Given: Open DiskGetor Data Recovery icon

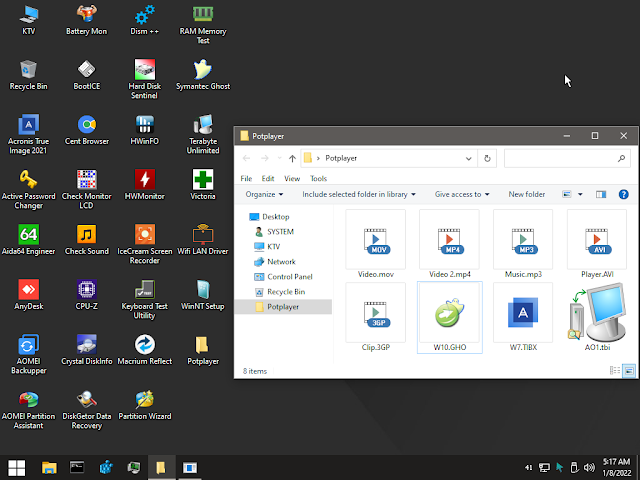Looking at the screenshot, I should click(87, 409).
